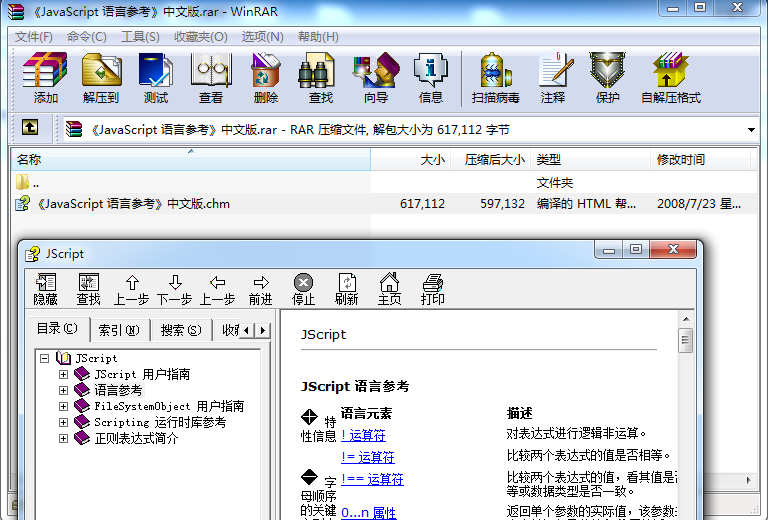Select '语言参考' tree item
768x520 pixels.
tap(118, 390)
